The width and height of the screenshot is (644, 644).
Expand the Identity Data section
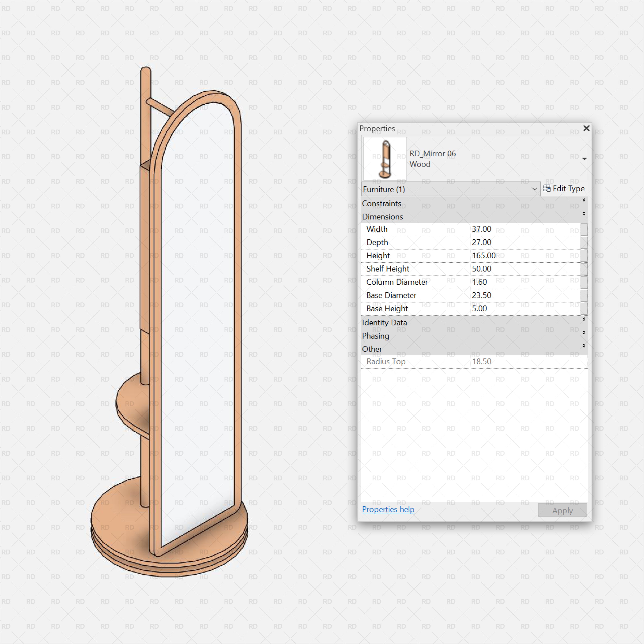(583, 319)
